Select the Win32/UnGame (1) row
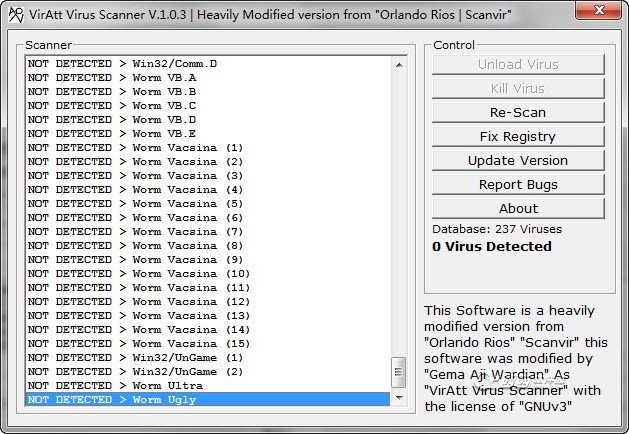629x434 pixels. tap(208, 358)
